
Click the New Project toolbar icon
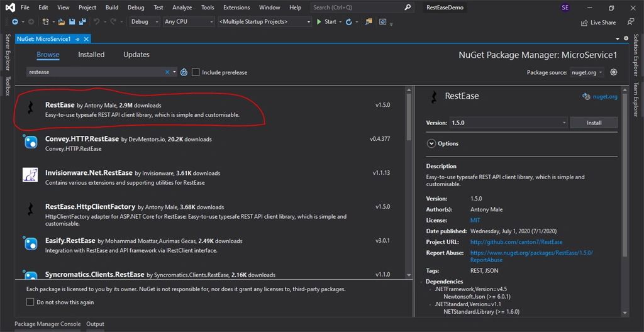tap(45, 22)
